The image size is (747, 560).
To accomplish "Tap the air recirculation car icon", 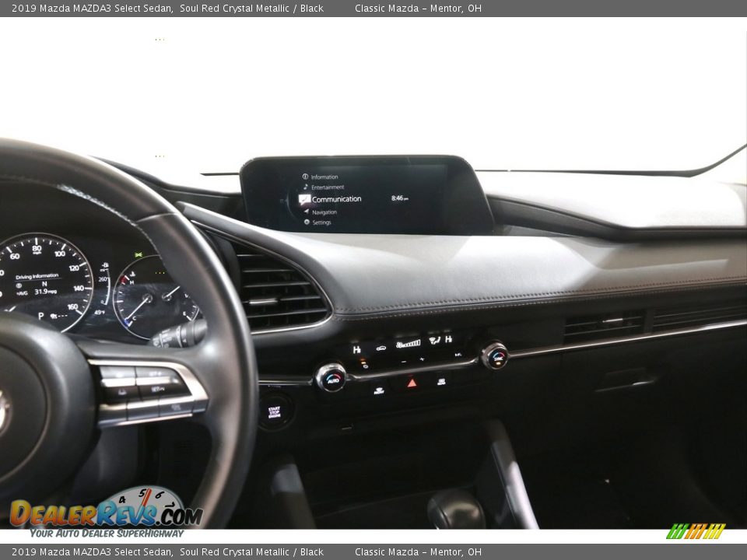I will (x=381, y=347).
